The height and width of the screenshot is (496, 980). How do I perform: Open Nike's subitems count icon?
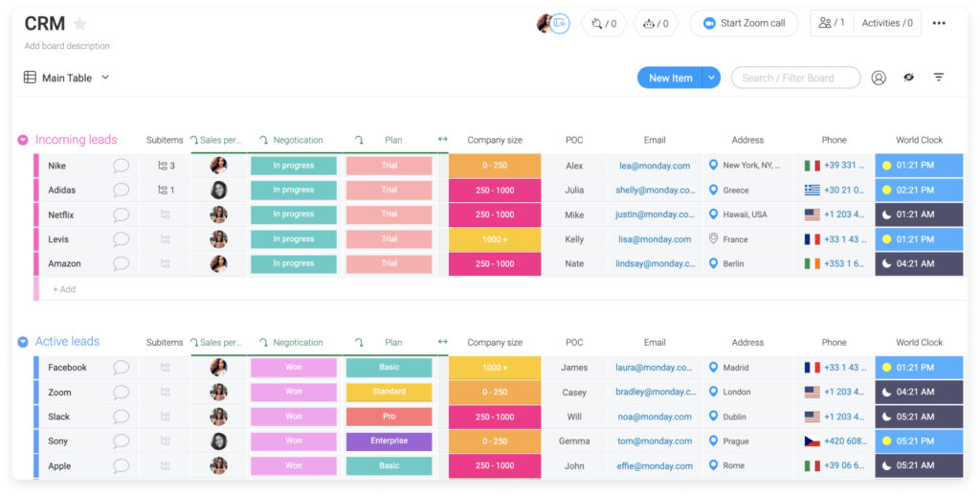(x=166, y=166)
